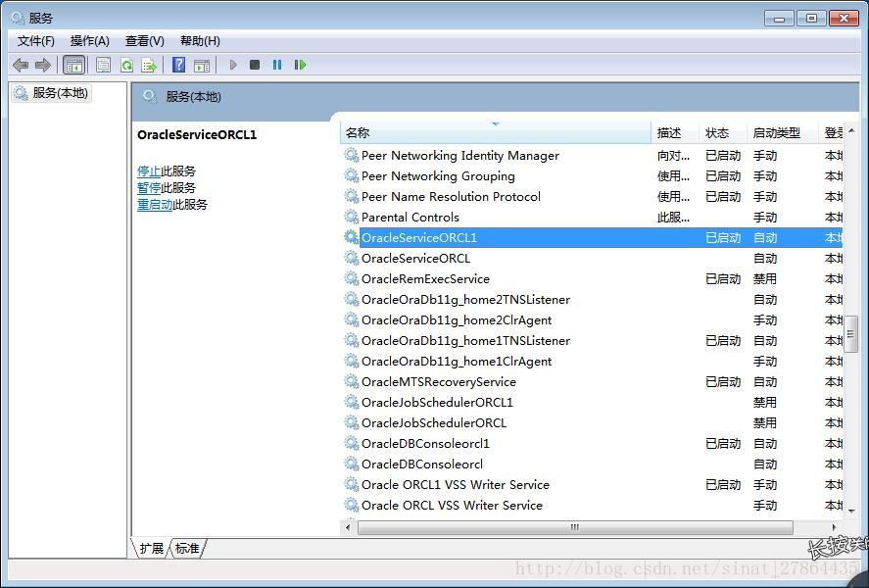Viewport: 869px width, 588px height.
Task: Click the Stop Service square icon
Action: pos(255,65)
